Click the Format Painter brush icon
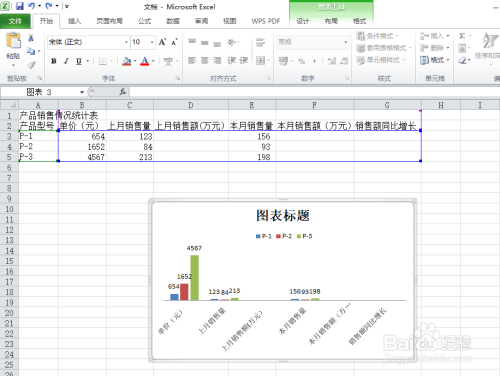500x376 pixels. (x=31, y=65)
